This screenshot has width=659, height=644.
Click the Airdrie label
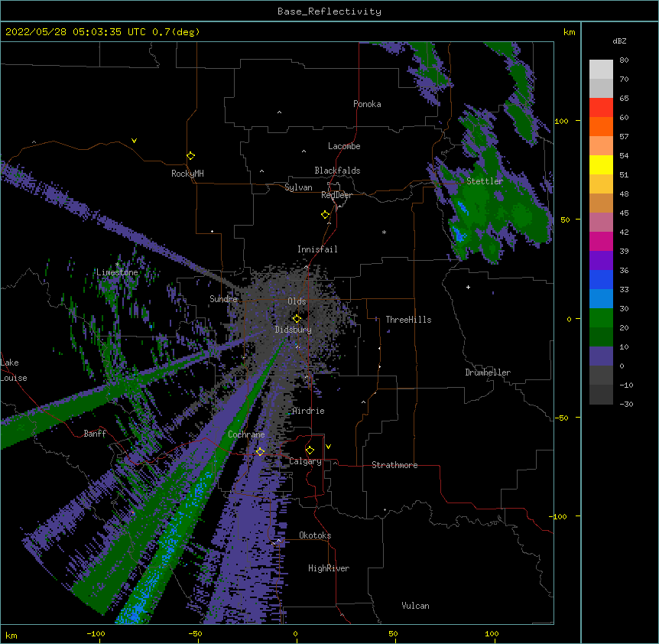(309, 411)
